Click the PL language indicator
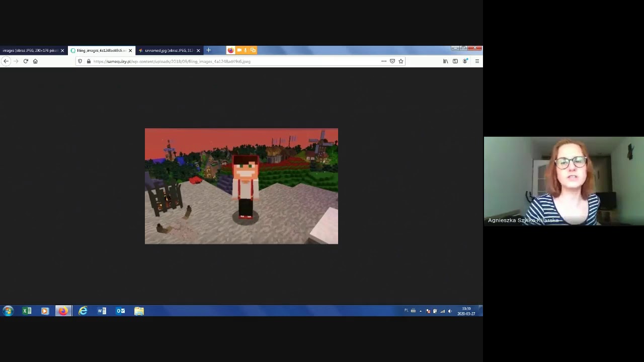 coord(406,311)
